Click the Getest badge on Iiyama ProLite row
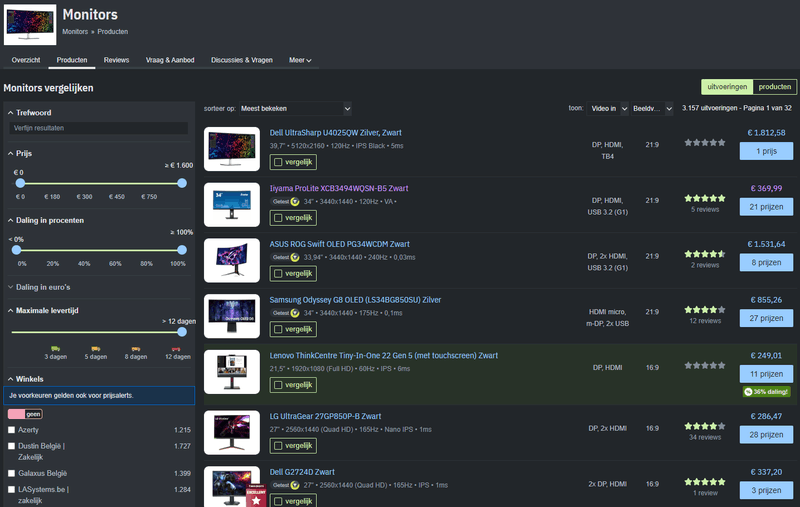800x507 pixels. [285, 201]
